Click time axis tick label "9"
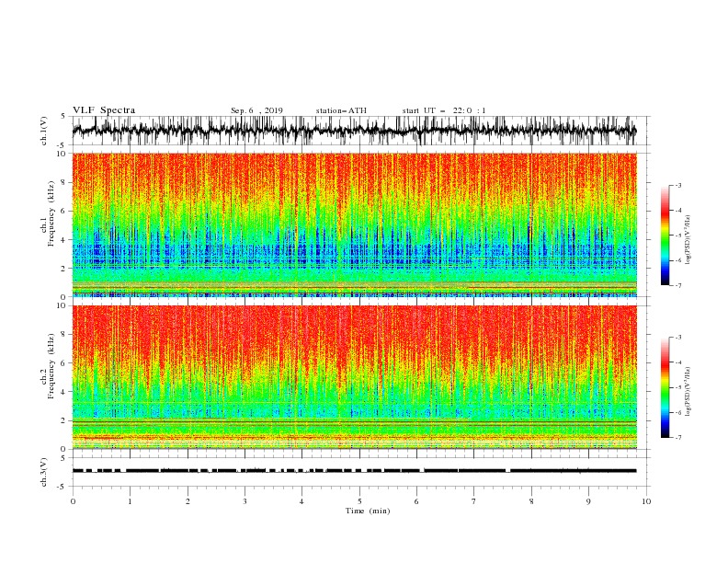The image size is (728, 563). pos(588,501)
